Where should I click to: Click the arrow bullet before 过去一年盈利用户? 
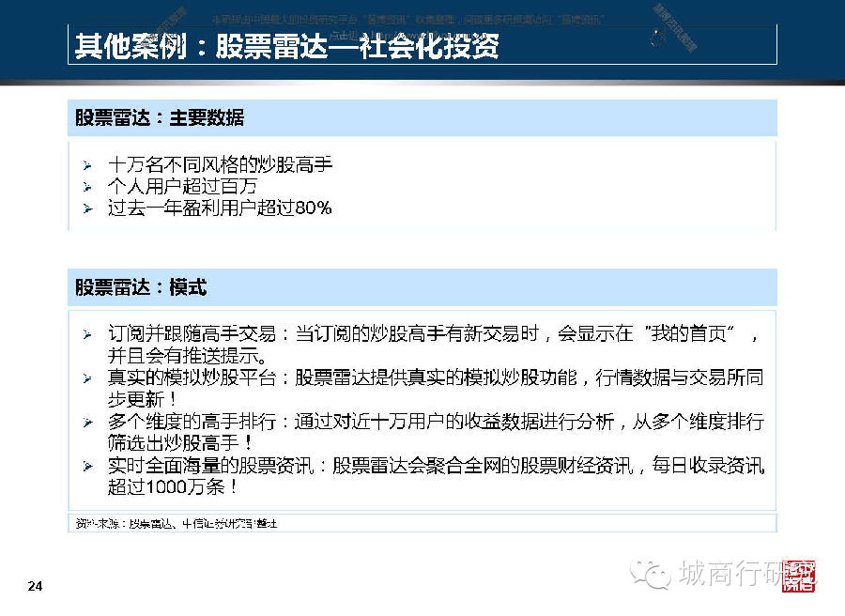[x=87, y=208]
